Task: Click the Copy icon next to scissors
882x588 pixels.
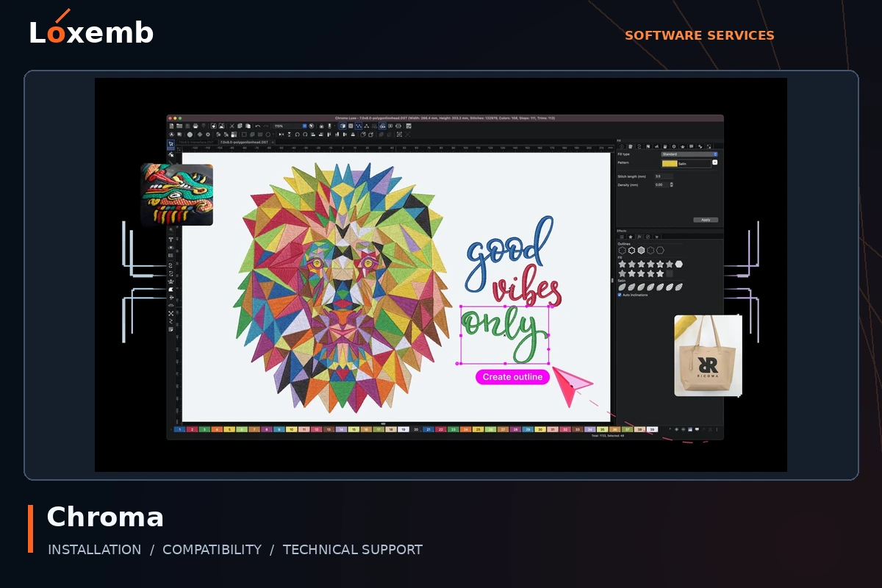Action: [240, 126]
